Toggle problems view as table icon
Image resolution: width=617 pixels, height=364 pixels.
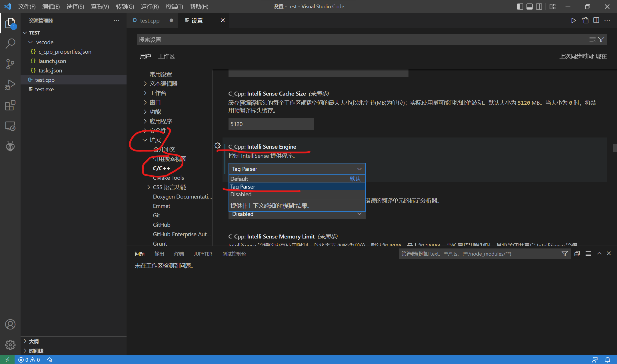(x=588, y=254)
